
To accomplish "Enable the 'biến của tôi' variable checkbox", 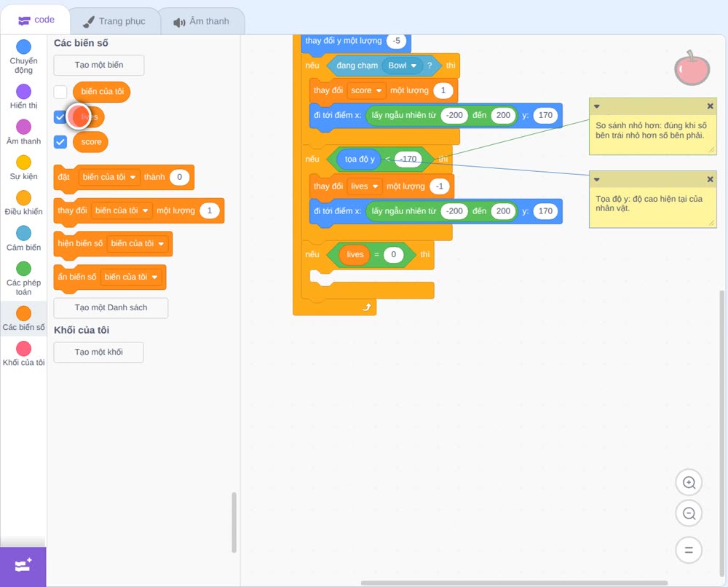I will (x=60, y=92).
